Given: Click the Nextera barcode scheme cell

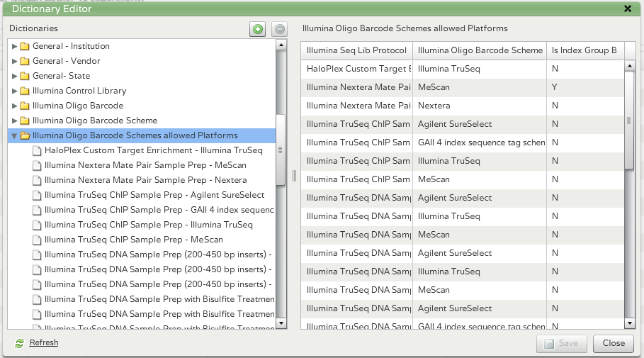Looking at the screenshot, I should (x=480, y=106).
